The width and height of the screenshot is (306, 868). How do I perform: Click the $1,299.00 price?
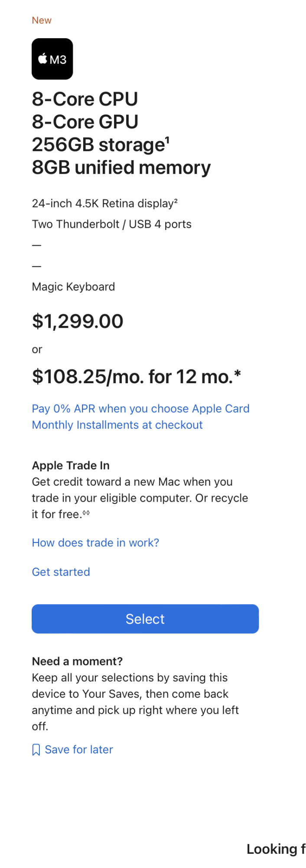tap(78, 321)
